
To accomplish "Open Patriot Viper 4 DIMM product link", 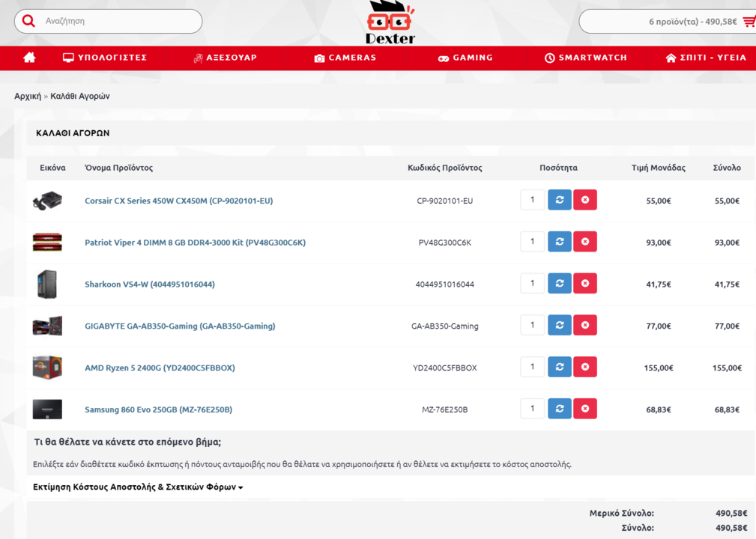I will click(x=196, y=243).
